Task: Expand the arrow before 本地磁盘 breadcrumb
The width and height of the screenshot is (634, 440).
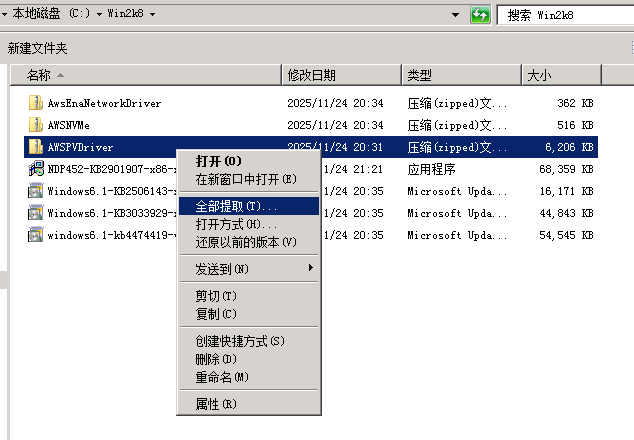Action: pos(4,14)
